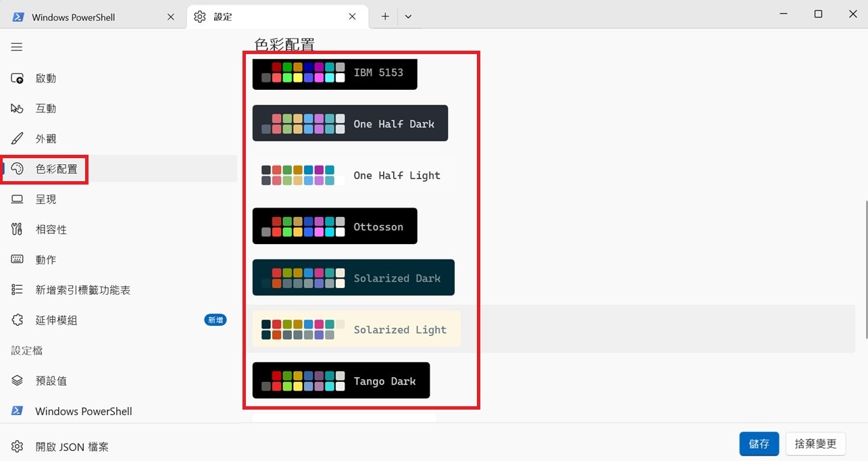Image resolution: width=868 pixels, height=461 pixels.
Task: Click 開啟 JSON 檔案
Action: click(x=120, y=447)
